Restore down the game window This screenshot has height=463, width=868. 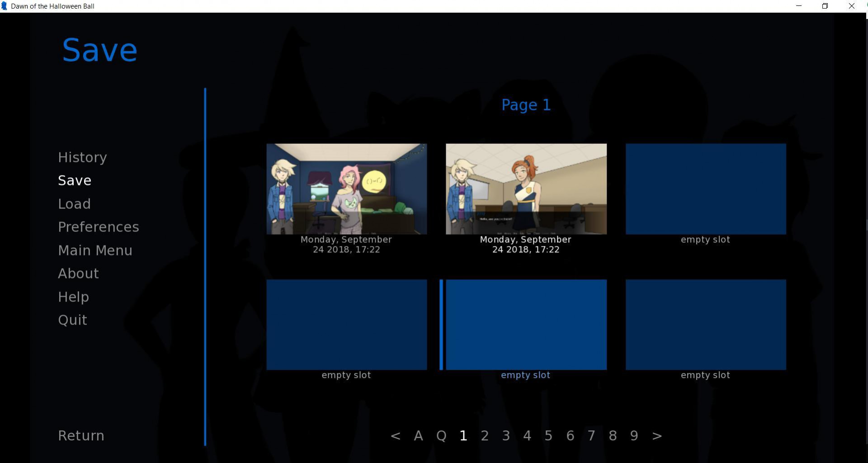click(825, 6)
